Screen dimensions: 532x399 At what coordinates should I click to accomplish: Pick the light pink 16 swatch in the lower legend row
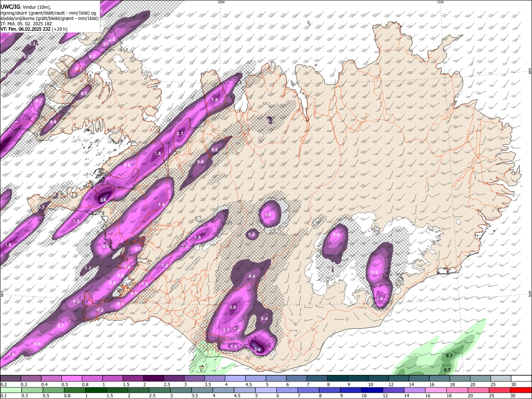(436, 390)
